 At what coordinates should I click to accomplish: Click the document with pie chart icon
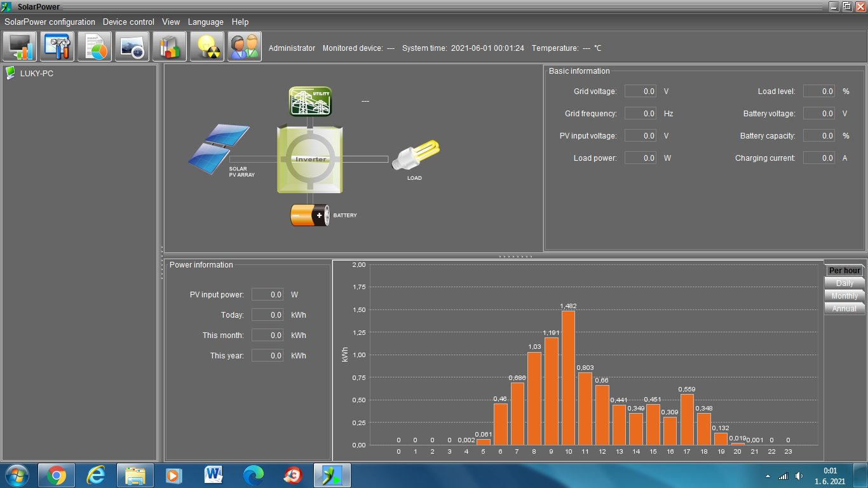[x=95, y=47]
